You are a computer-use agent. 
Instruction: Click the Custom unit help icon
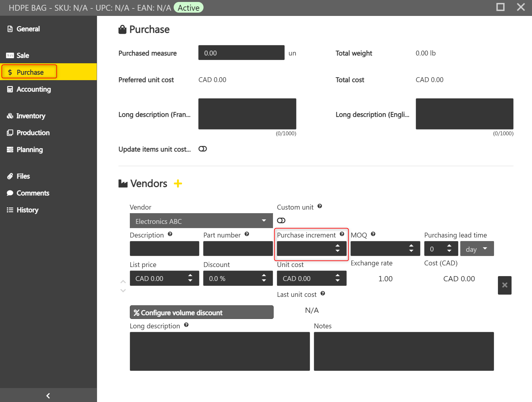(x=320, y=206)
